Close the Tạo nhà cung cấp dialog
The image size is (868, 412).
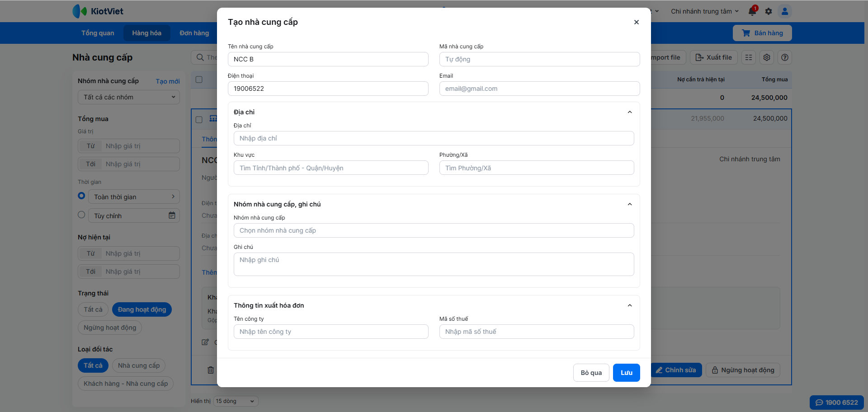point(636,22)
